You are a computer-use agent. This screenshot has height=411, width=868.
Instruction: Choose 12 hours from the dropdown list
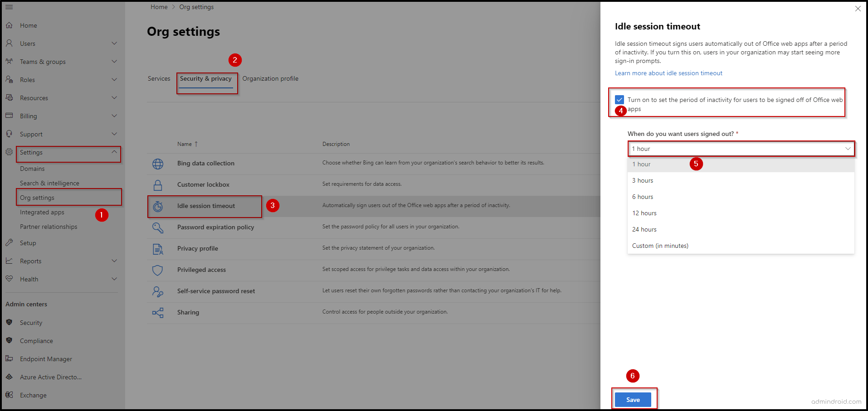tap(741, 213)
